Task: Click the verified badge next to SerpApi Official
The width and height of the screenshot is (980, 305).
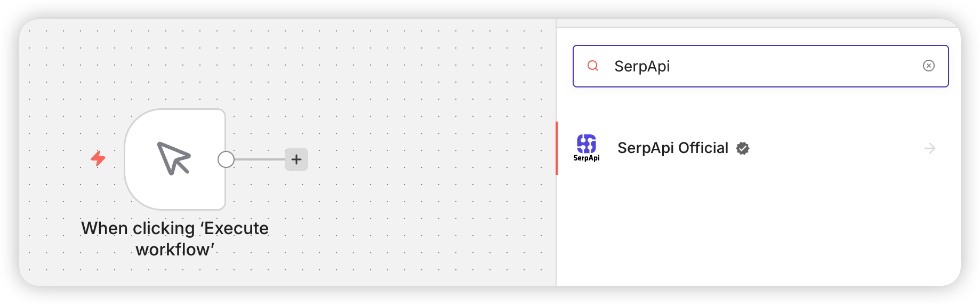Action: coord(743,149)
